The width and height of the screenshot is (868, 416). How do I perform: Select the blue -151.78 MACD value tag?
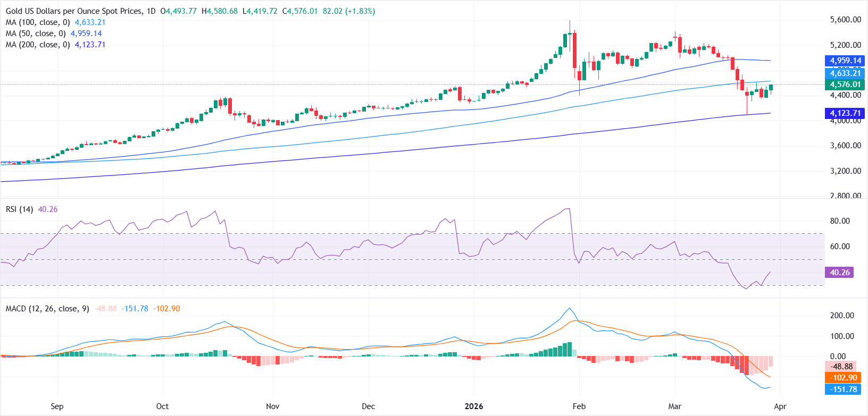tap(843, 389)
